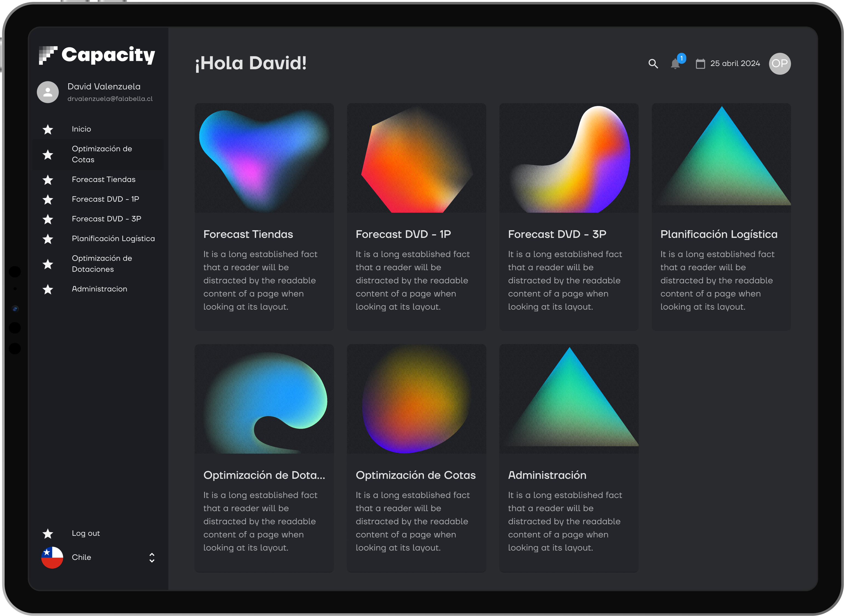Click the Optimización de Cotas card image

pos(417,399)
